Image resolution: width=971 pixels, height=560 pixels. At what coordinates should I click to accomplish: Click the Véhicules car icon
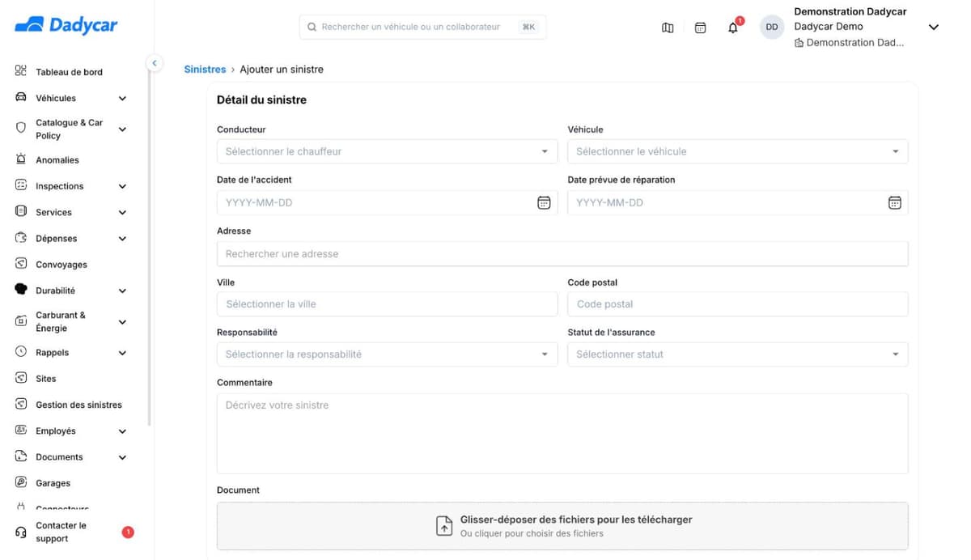21,98
